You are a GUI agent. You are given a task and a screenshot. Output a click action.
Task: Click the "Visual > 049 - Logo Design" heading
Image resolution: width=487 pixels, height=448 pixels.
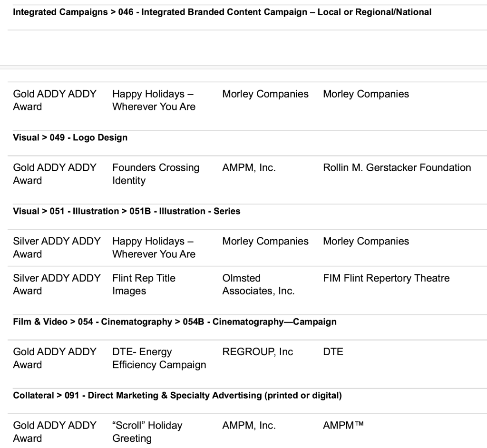(70, 137)
